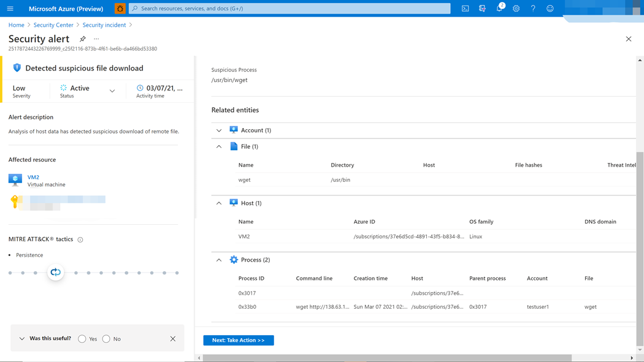
Task: Click the 0x33b0 process ID cell
Action: (247, 307)
